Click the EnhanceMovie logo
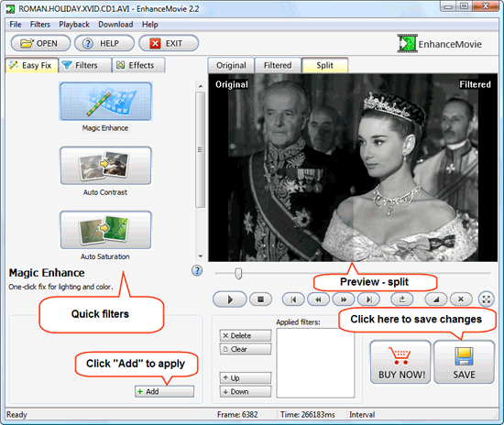The height and width of the screenshot is (425, 504). click(x=439, y=43)
